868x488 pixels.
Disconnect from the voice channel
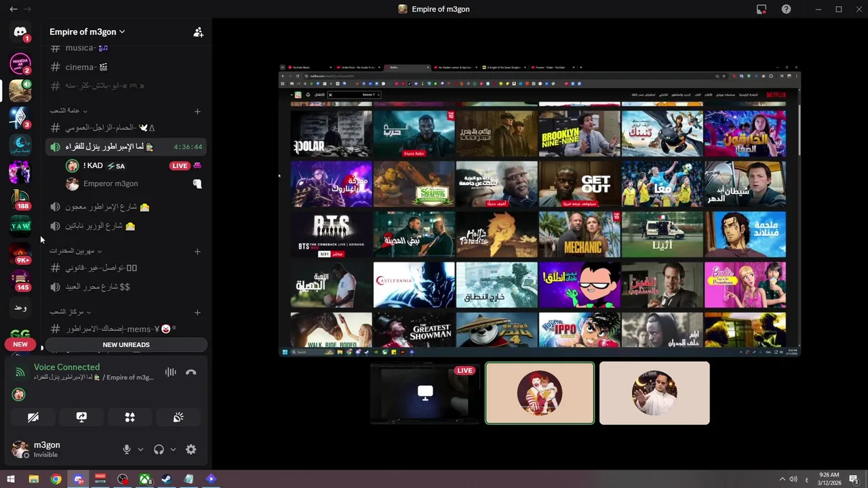pos(191,372)
